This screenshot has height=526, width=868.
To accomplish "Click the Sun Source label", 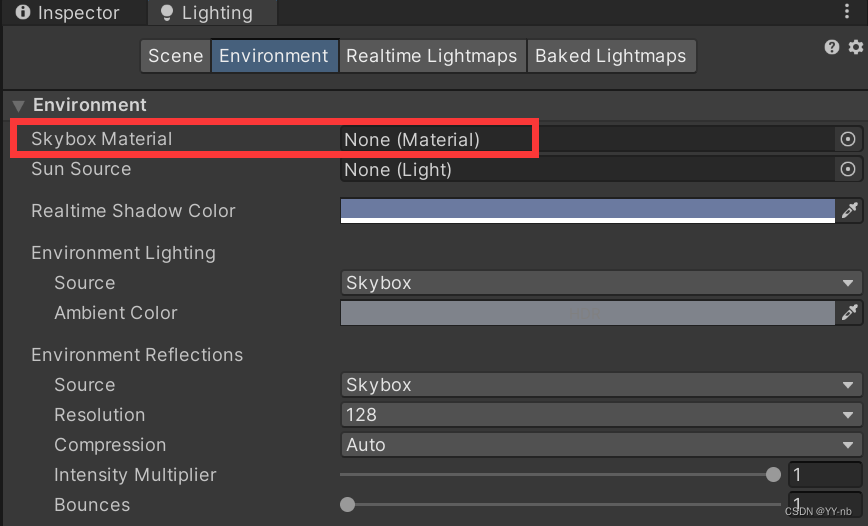I will [x=81, y=169].
